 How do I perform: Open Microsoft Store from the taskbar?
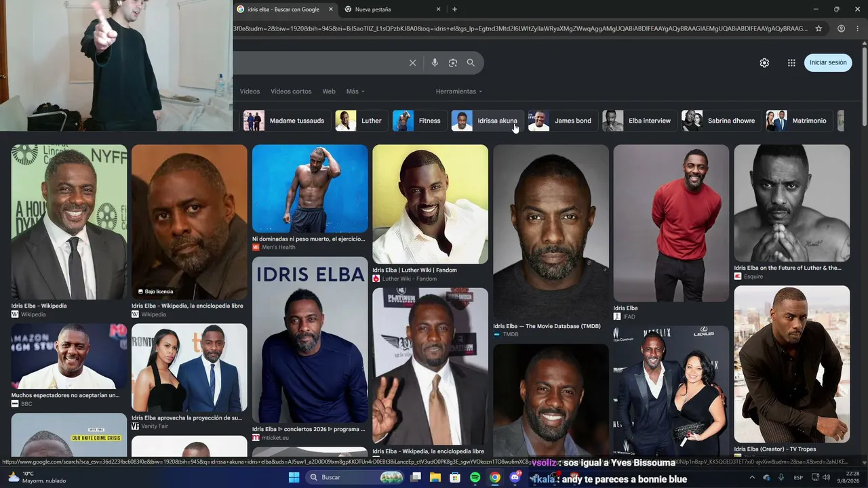click(455, 478)
